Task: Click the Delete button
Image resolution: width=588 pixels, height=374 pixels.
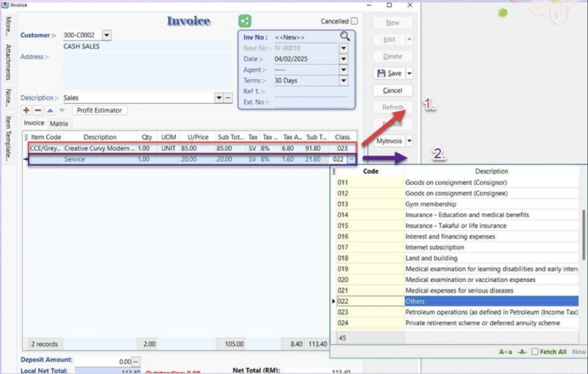Action: click(x=393, y=56)
